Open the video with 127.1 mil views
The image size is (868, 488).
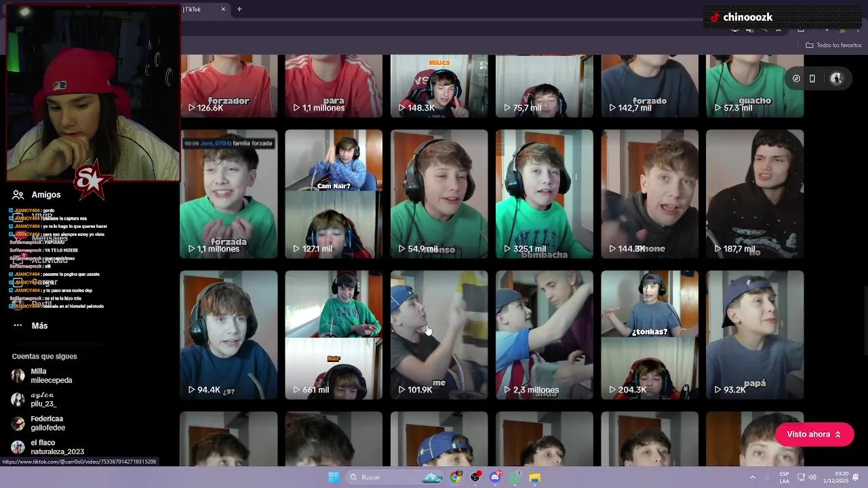[334, 194]
